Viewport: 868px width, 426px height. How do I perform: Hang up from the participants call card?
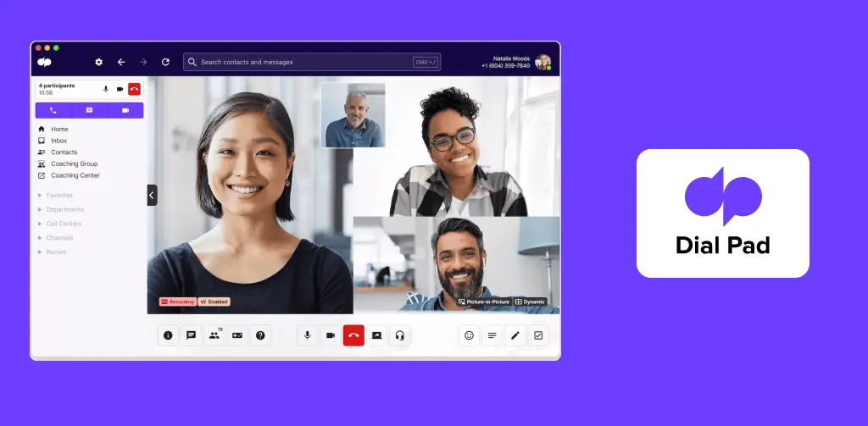pyautogui.click(x=134, y=89)
